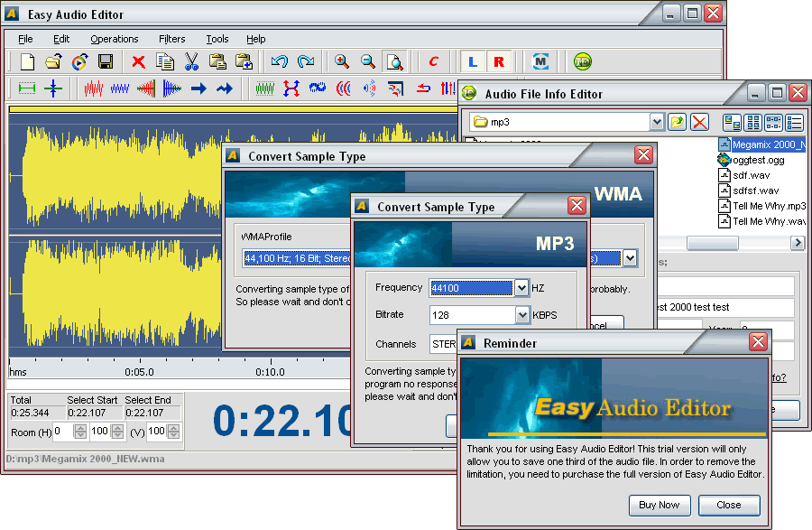Image resolution: width=812 pixels, height=530 pixels.
Task: Click the zoom-to-selection magnifier page icon
Action: 394,61
